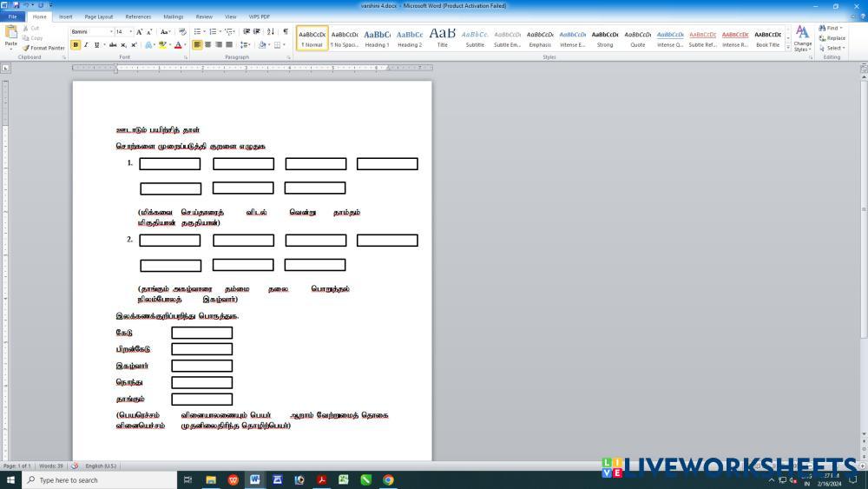Click the Bullets list icon
Viewport: 868px width, 489px height.
pos(198,31)
